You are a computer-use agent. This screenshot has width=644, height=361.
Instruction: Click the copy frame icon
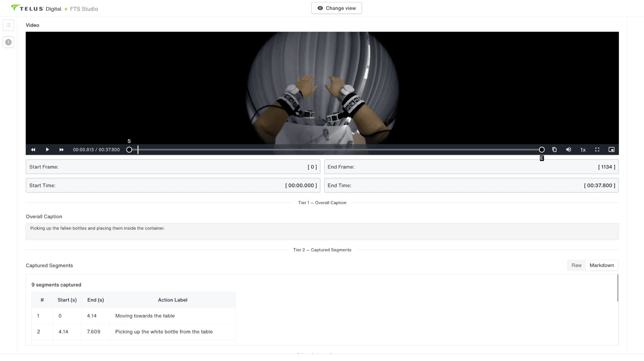554,150
